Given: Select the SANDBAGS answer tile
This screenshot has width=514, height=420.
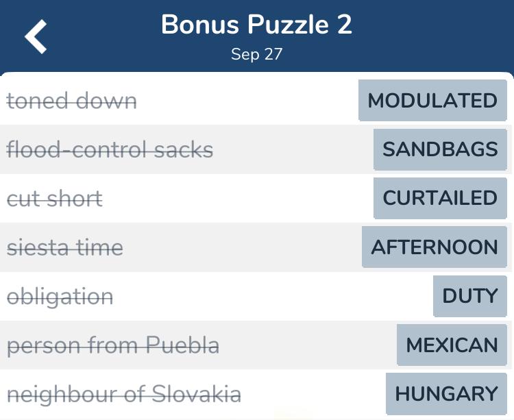Looking at the screenshot, I should point(440,149).
